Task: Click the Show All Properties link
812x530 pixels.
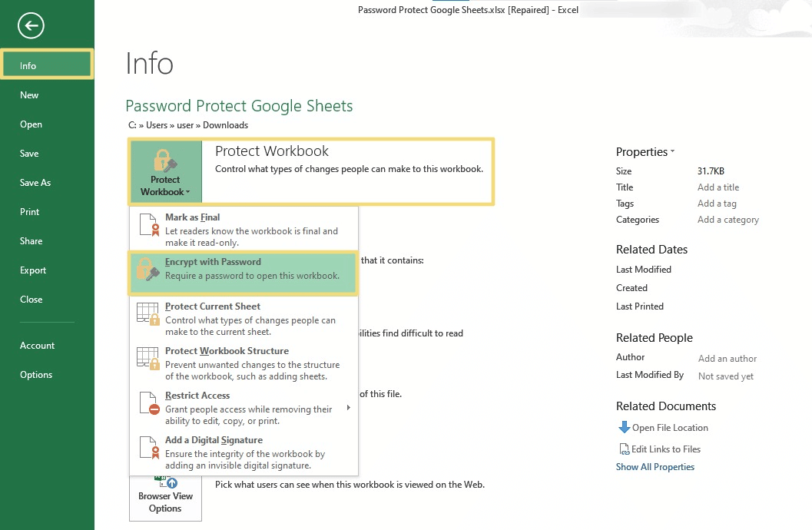Action: point(655,467)
